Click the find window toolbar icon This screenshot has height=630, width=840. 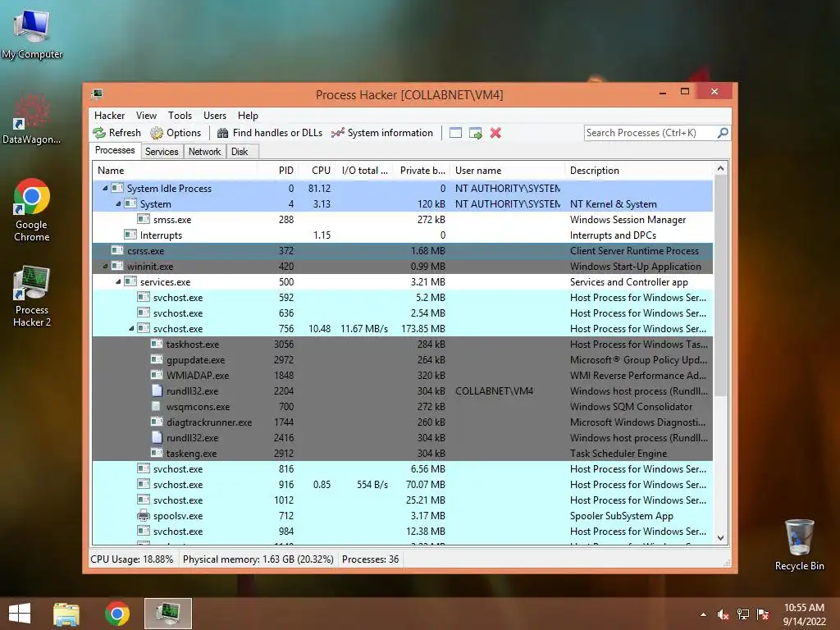[x=455, y=133]
